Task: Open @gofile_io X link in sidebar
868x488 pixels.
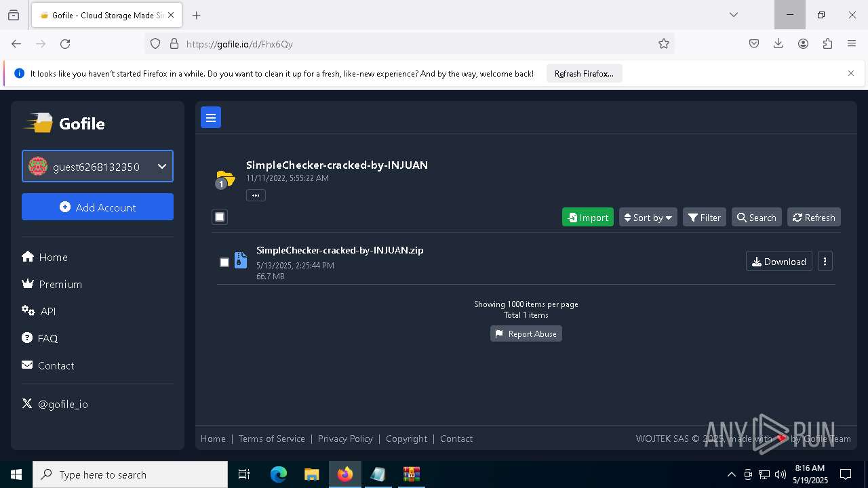Action: [x=55, y=404]
